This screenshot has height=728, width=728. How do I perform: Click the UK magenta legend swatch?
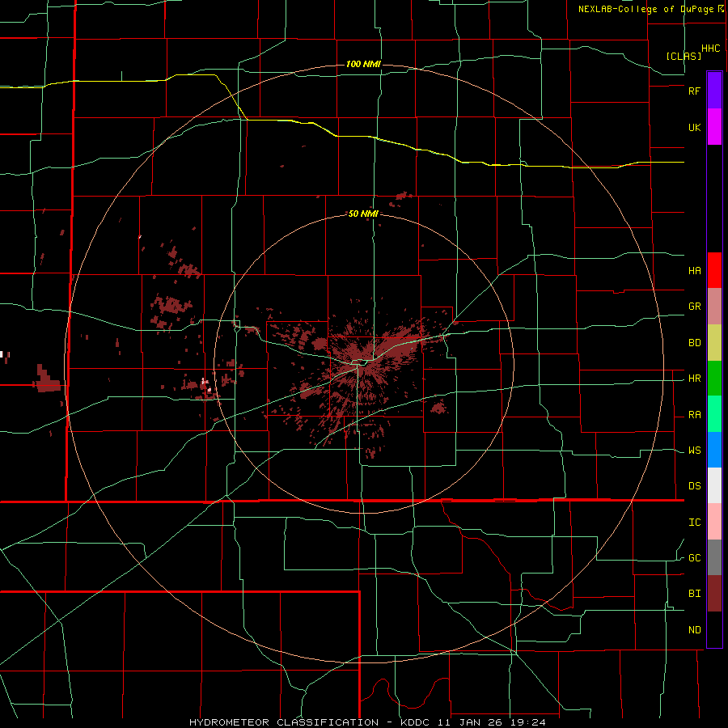tap(714, 127)
